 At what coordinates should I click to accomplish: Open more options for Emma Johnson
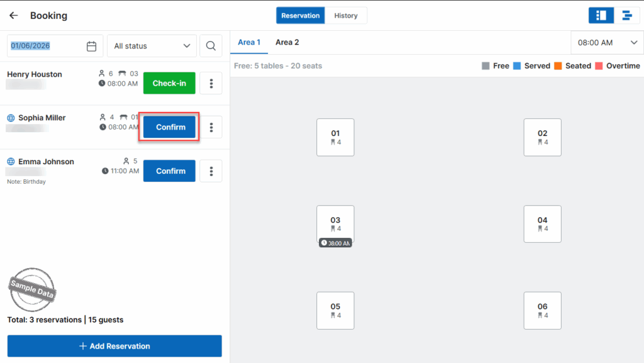[211, 171]
